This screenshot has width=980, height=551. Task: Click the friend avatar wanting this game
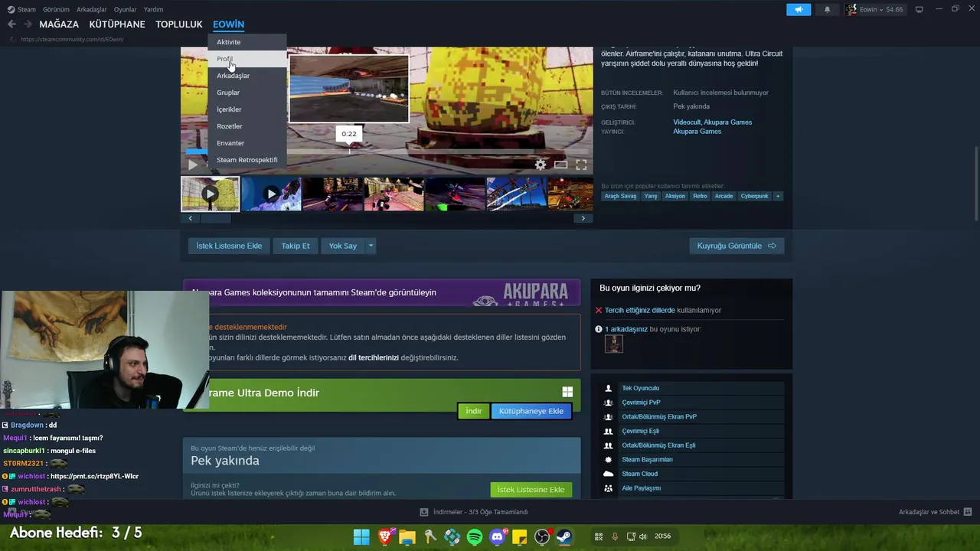pyautogui.click(x=613, y=344)
